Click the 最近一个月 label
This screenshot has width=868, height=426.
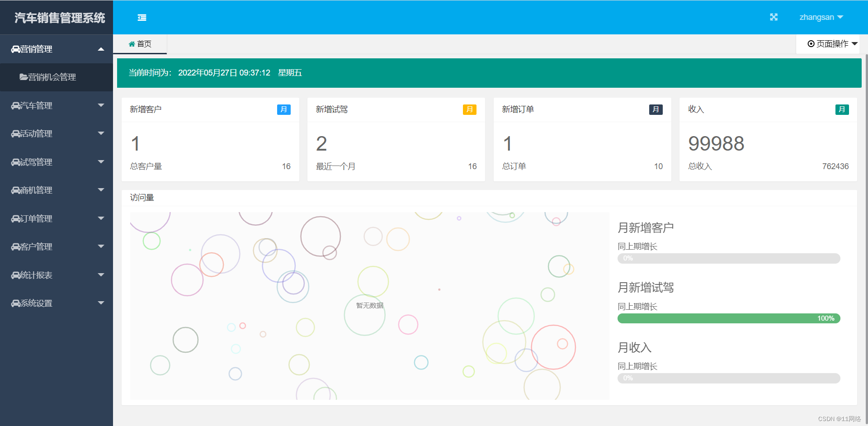(335, 166)
